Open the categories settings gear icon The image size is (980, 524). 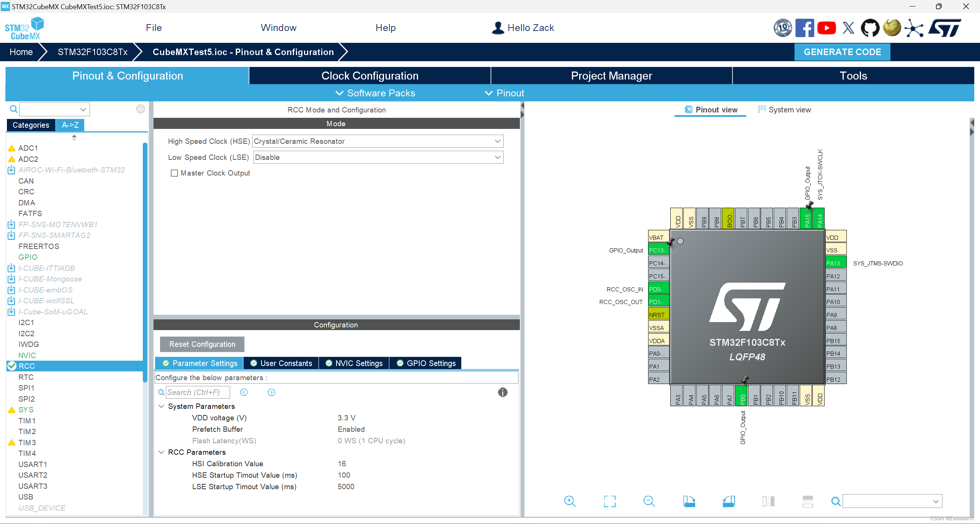point(140,109)
